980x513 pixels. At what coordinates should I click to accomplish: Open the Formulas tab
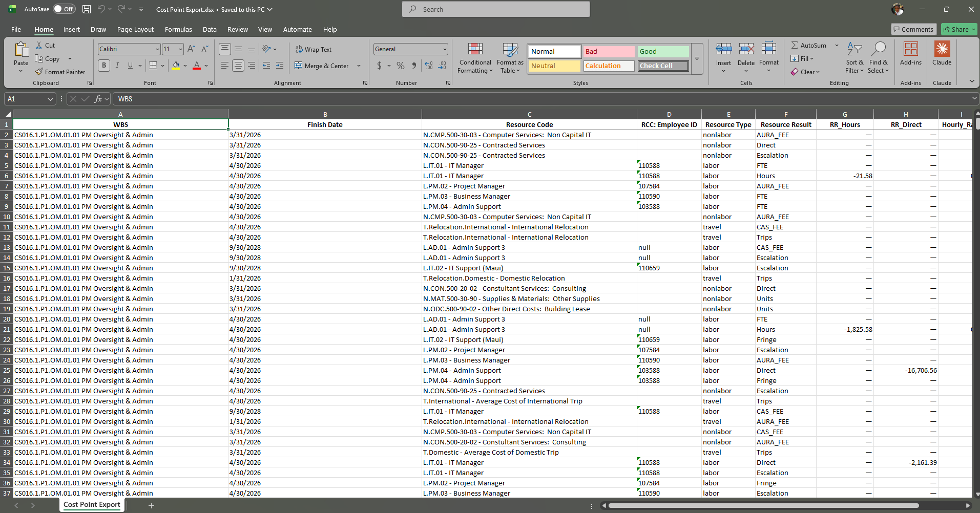178,30
